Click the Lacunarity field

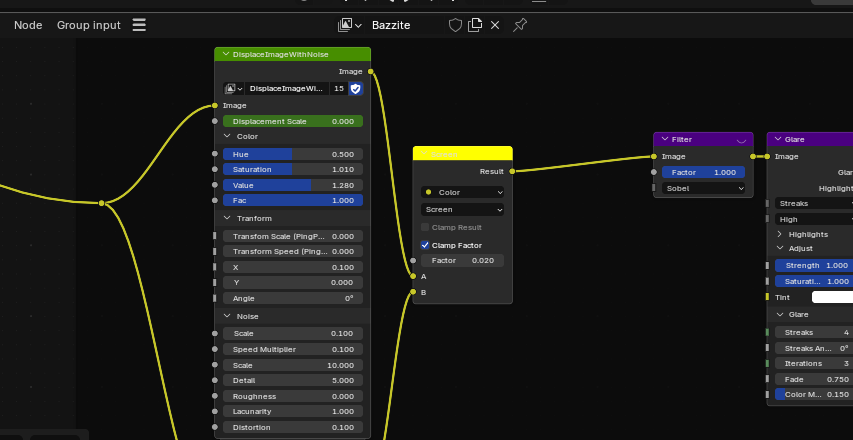[293, 411]
